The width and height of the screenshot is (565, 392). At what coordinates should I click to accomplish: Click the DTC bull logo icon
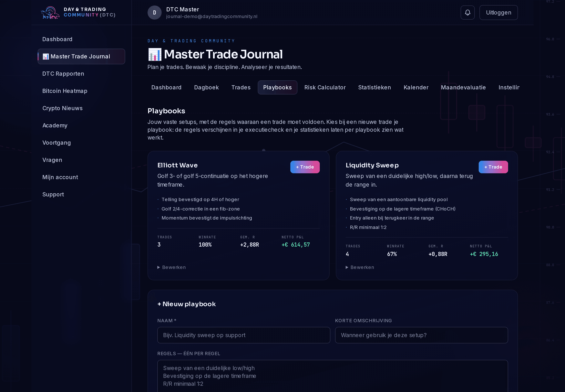pyautogui.click(x=50, y=13)
